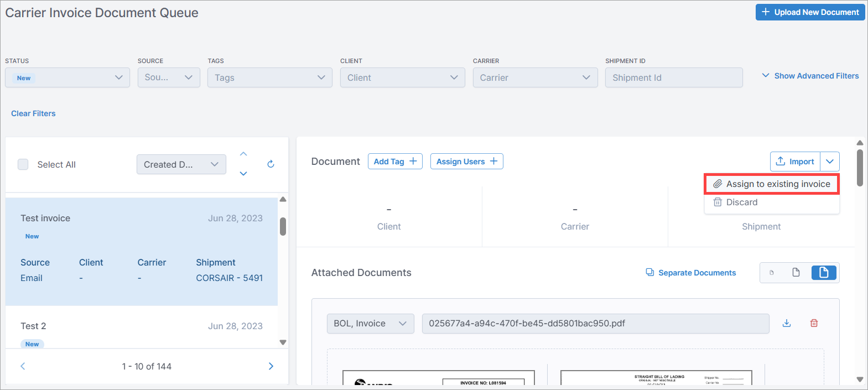Screen dimensions: 868x390
Task: Open the Tags filter dropdown
Action: tap(270, 77)
